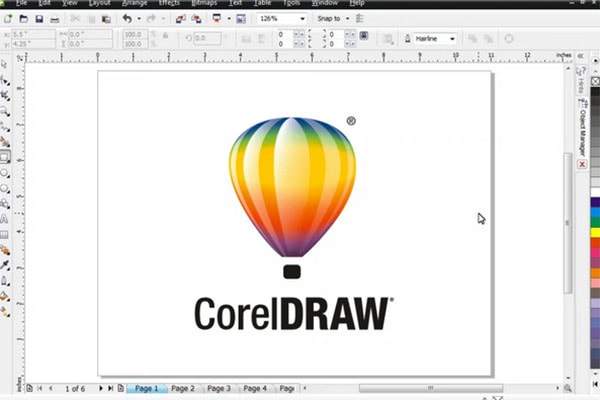Open the Hints docker tab
Image resolution: width=600 pixels, height=400 pixels.
pos(581,80)
